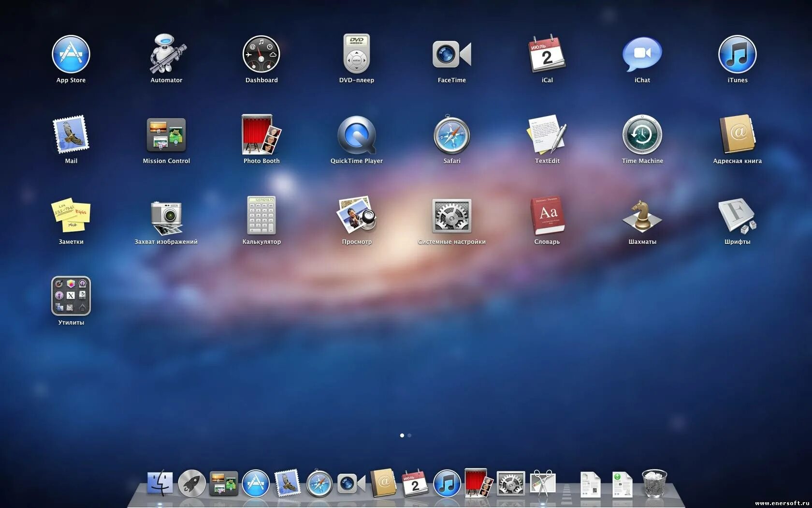Open the Просмотр preview app
Screen dimensions: 812x508
point(357,216)
